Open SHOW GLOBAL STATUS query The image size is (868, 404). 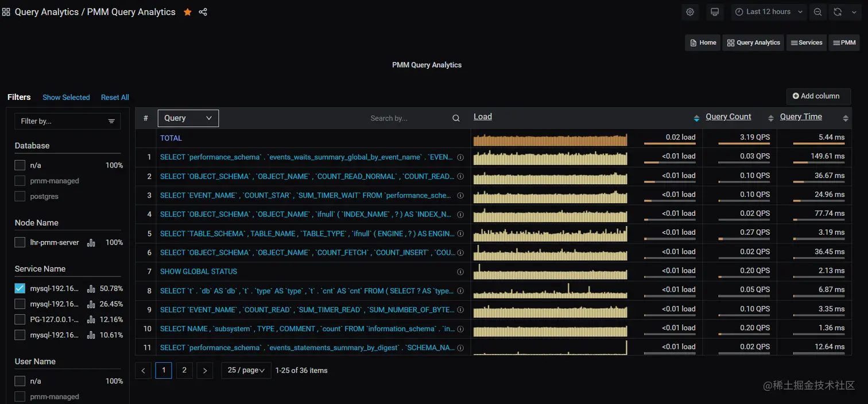(x=199, y=271)
